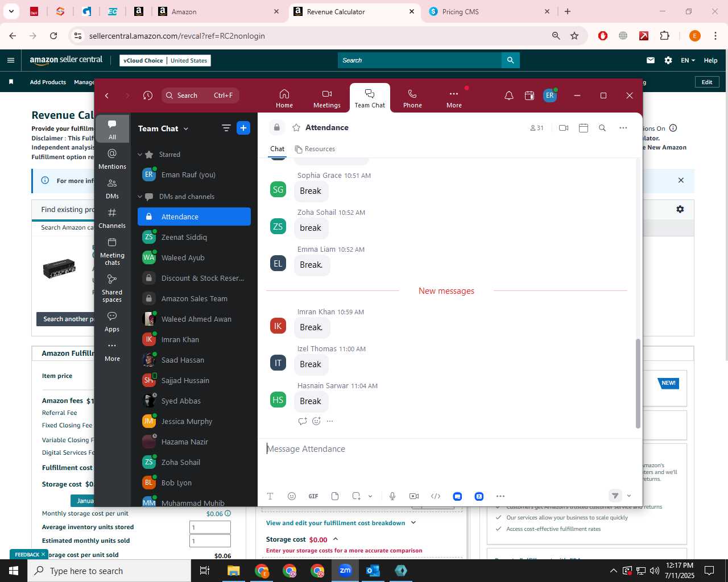Open emoji picker in message composer
Viewport: 728px width, 582px height.
pos(292,496)
